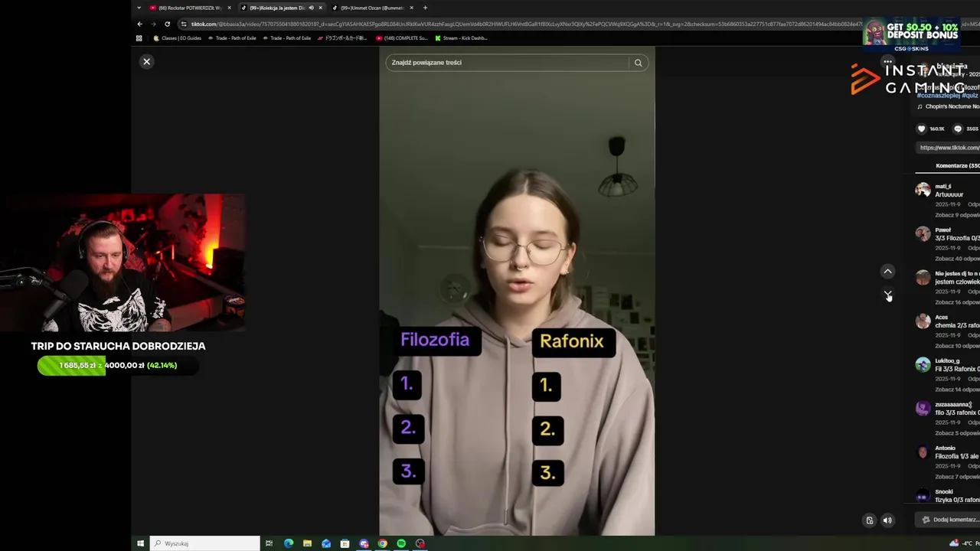Image resolution: width=980 pixels, height=551 pixels.
Task: Click the 'Dodaj komentarz' comment field
Action: pos(948,520)
